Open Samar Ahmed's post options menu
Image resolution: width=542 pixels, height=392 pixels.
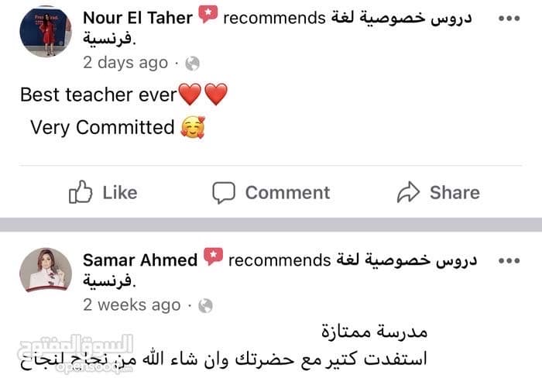coord(508,260)
